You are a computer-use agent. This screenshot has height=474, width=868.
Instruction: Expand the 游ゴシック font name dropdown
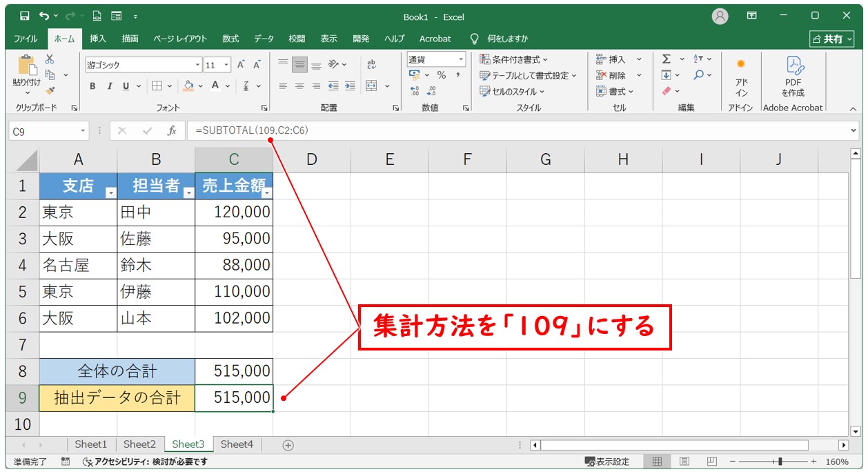click(197, 65)
